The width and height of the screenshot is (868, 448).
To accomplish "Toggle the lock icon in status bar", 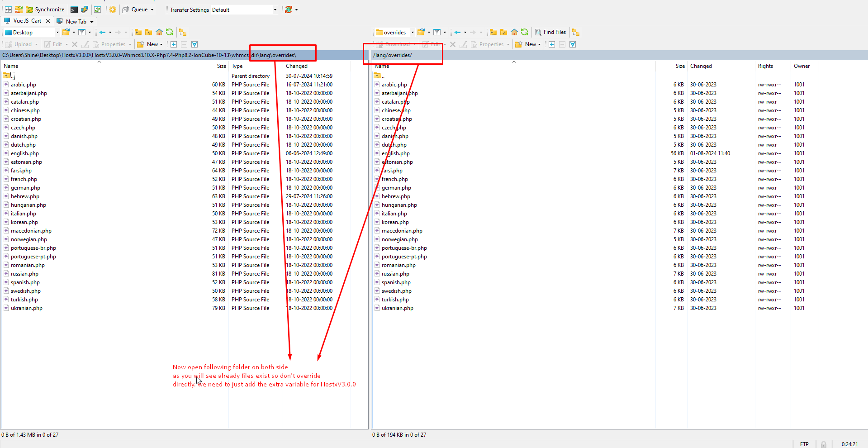I will pos(824,444).
